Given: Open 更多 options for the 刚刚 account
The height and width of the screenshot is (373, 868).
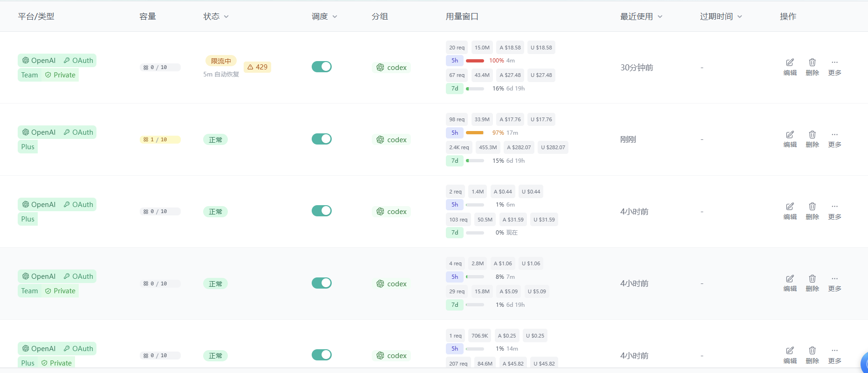Looking at the screenshot, I should click(834, 139).
